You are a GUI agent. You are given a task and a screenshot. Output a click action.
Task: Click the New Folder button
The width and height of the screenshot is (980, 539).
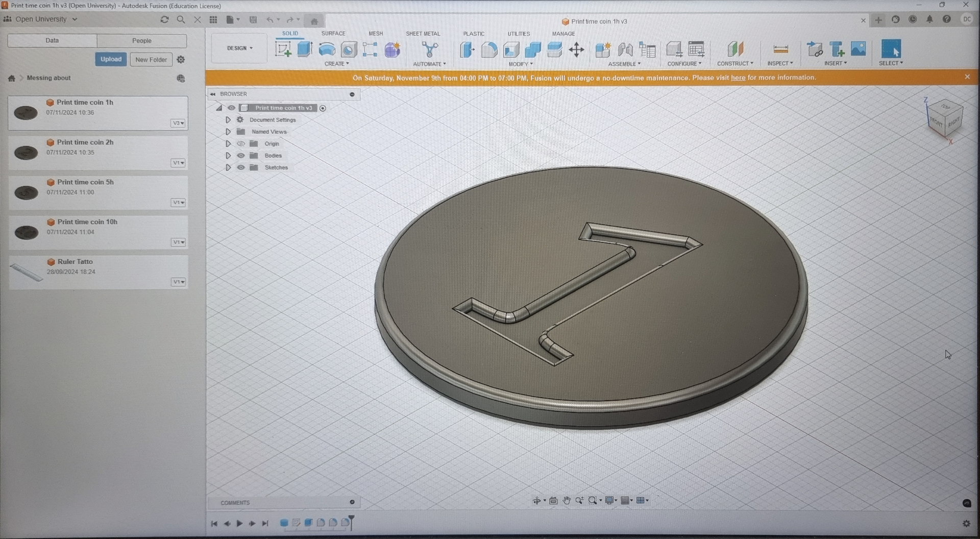point(151,60)
